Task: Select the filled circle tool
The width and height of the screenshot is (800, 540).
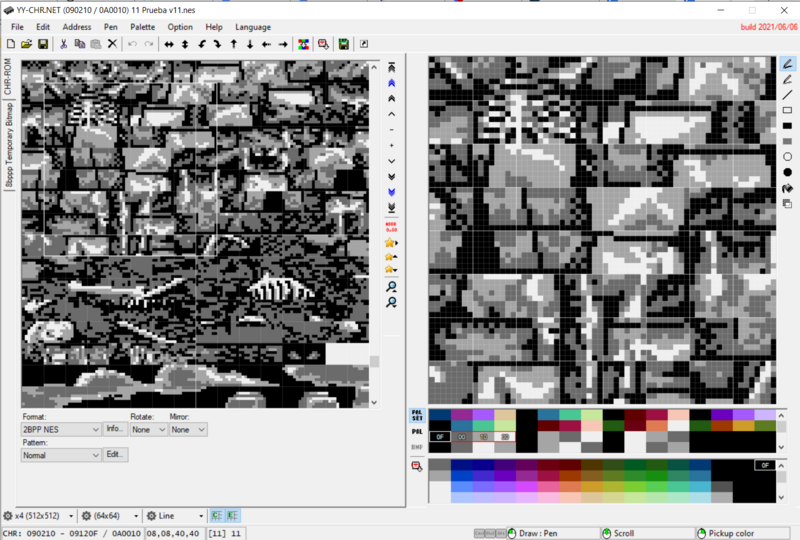Action: click(x=787, y=173)
